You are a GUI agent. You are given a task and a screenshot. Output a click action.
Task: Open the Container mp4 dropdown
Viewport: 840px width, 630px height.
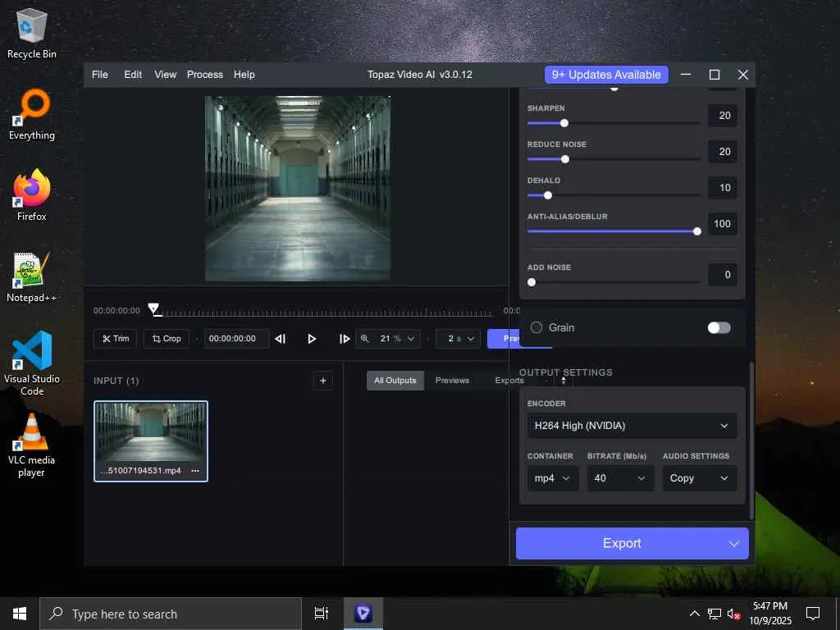552,478
